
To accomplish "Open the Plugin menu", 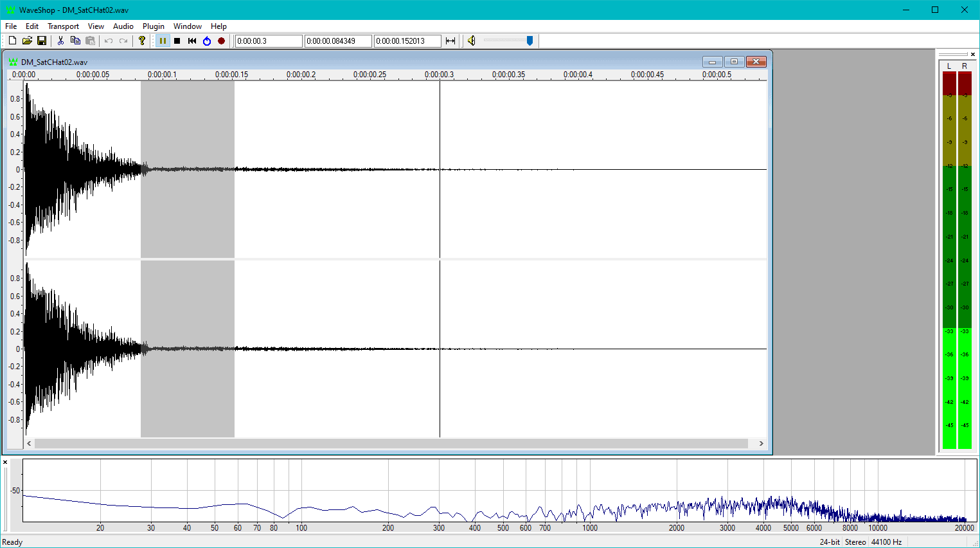I will pyautogui.click(x=153, y=26).
